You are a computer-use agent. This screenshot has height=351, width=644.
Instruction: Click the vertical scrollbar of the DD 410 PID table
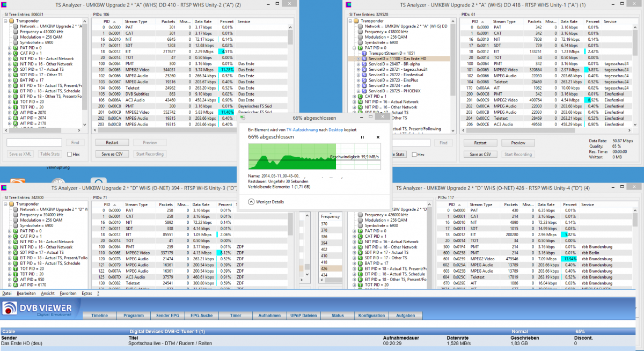291,75
